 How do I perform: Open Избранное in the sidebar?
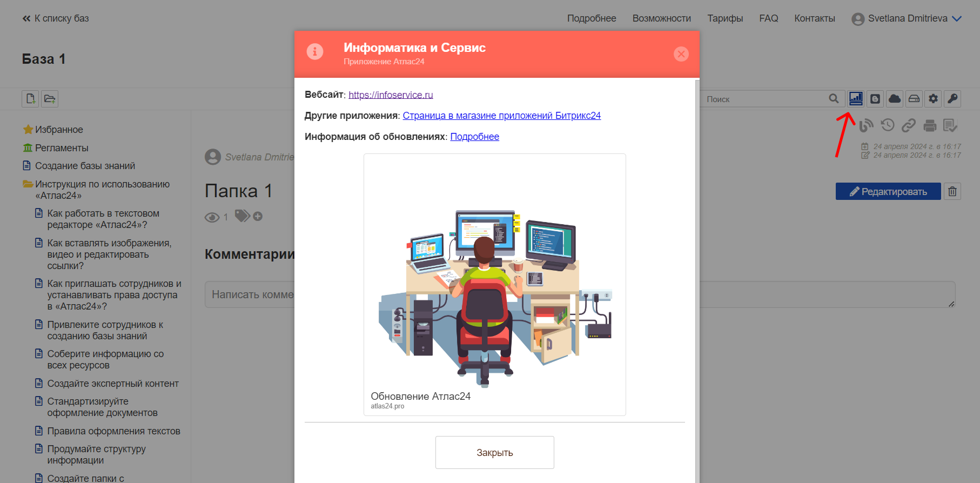click(x=59, y=130)
